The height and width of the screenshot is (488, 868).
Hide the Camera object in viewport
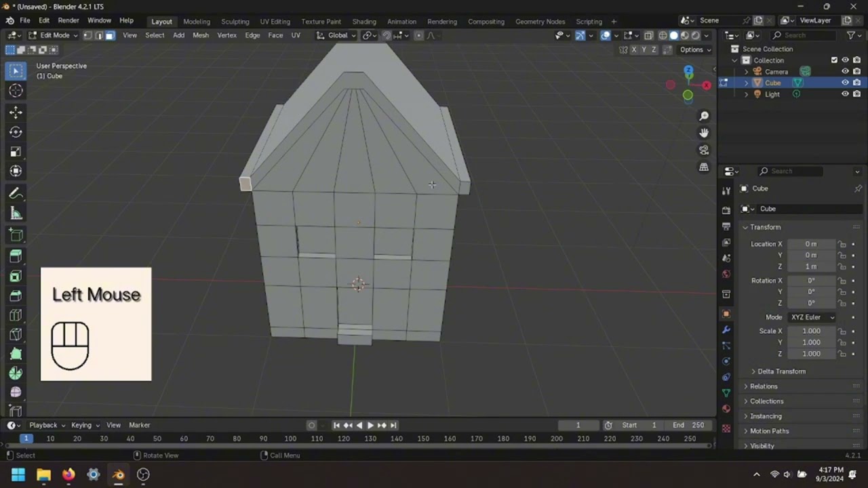coord(845,71)
